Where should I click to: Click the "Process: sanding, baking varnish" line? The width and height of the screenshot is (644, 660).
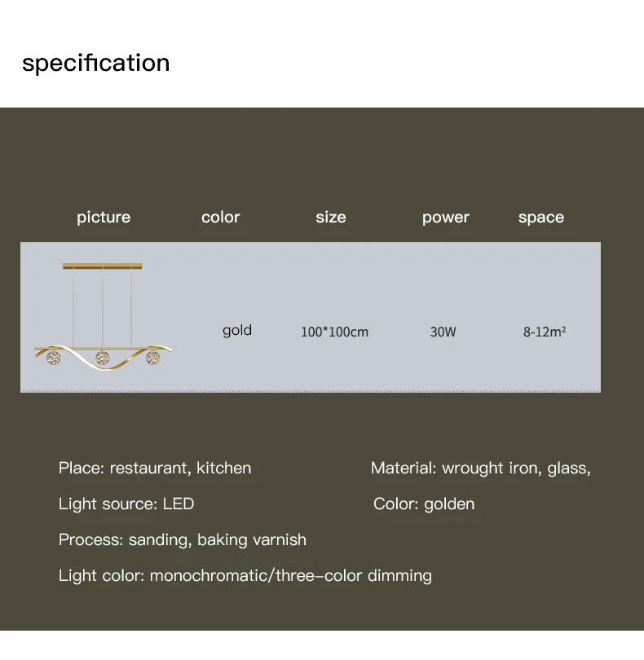tap(183, 540)
